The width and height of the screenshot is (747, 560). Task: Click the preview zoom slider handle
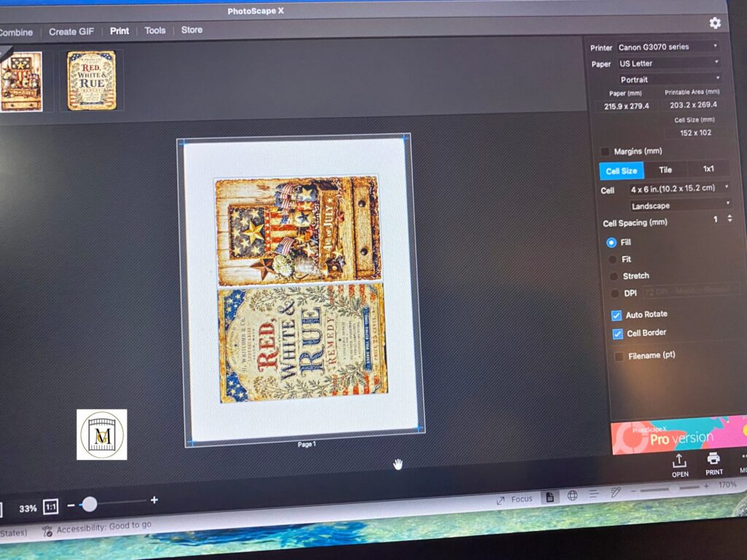point(89,504)
